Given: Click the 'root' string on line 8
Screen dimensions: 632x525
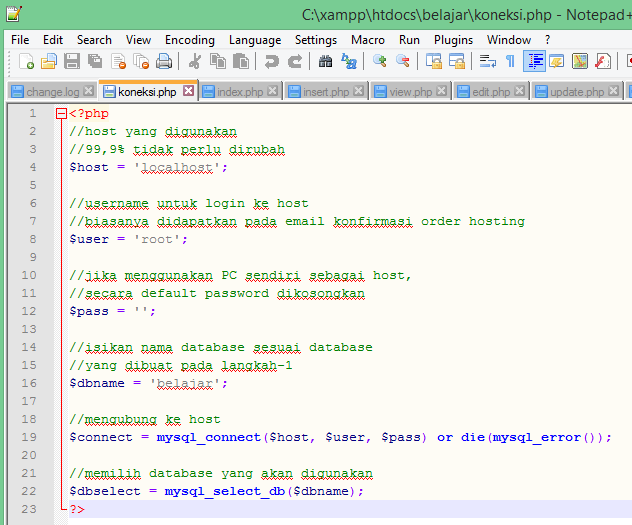Looking at the screenshot, I should tap(156, 239).
